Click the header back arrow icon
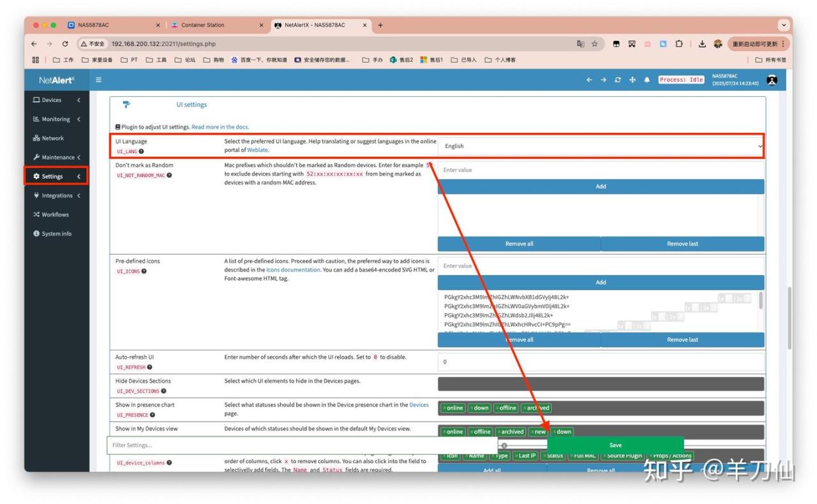The width and height of the screenshot is (817, 504). (x=589, y=80)
